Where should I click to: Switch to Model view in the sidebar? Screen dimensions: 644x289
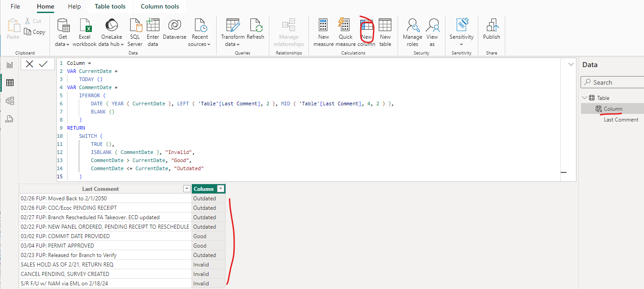(9, 101)
